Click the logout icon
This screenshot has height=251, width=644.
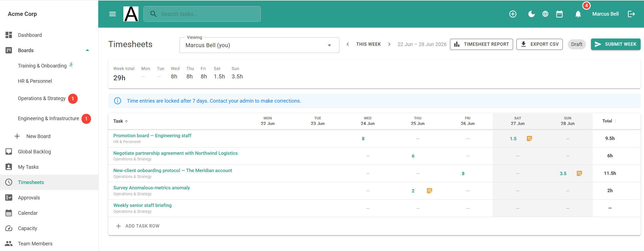[x=631, y=14]
